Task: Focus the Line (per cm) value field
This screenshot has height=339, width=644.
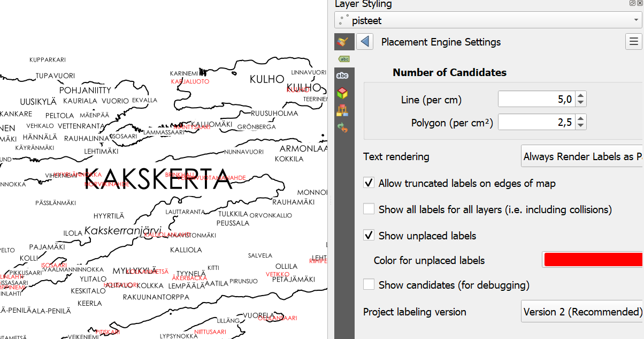Action: tap(536, 99)
